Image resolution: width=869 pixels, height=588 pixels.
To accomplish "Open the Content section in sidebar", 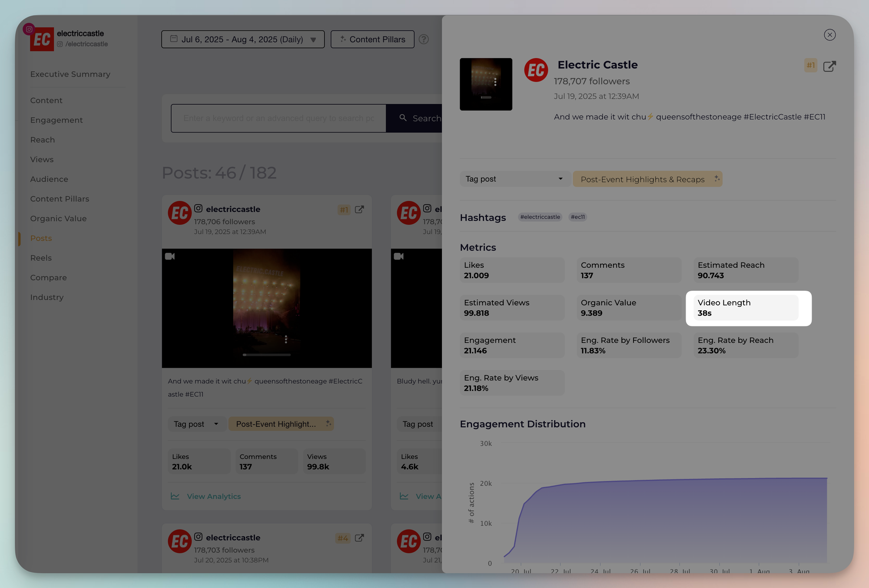I will (x=46, y=100).
